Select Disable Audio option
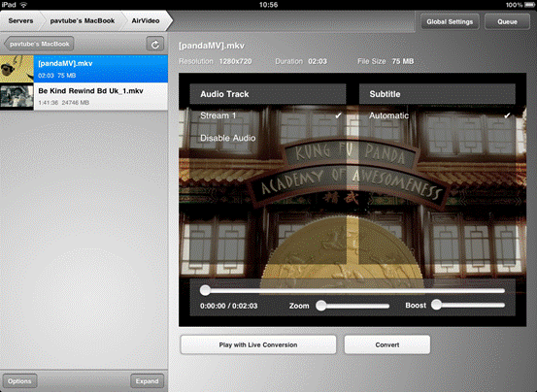 tap(268, 138)
